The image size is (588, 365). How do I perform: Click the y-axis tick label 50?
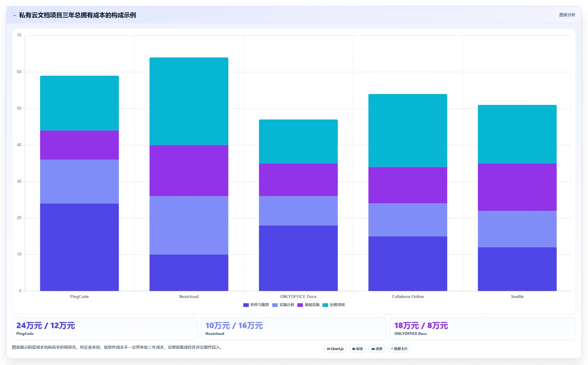(19, 108)
